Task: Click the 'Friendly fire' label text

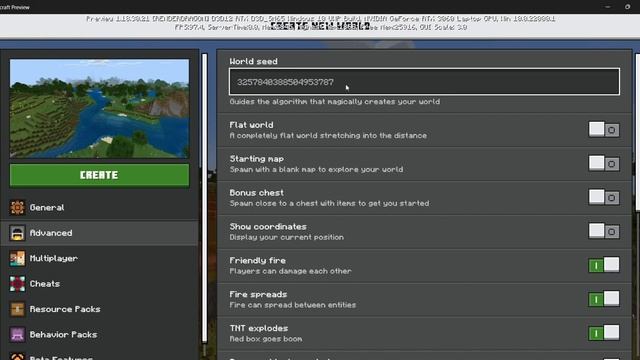Action: click(258, 260)
